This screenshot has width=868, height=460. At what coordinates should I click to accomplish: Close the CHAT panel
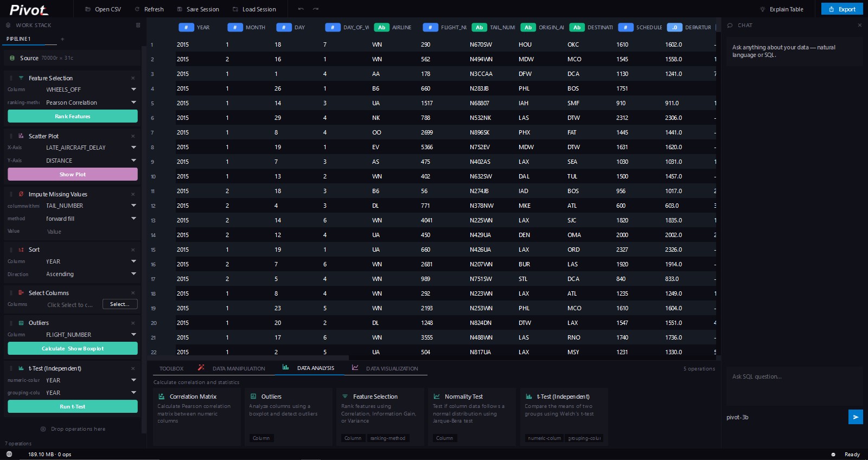click(x=859, y=25)
